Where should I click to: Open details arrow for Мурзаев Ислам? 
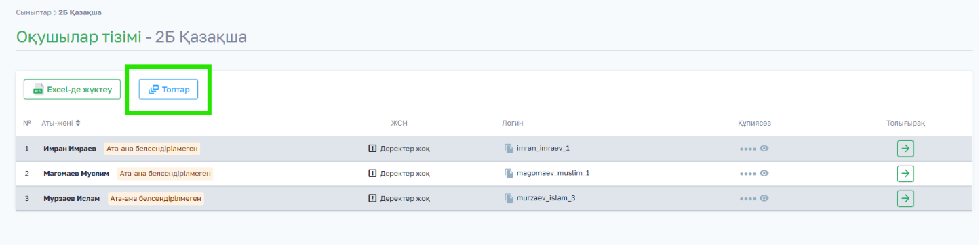tap(905, 198)
